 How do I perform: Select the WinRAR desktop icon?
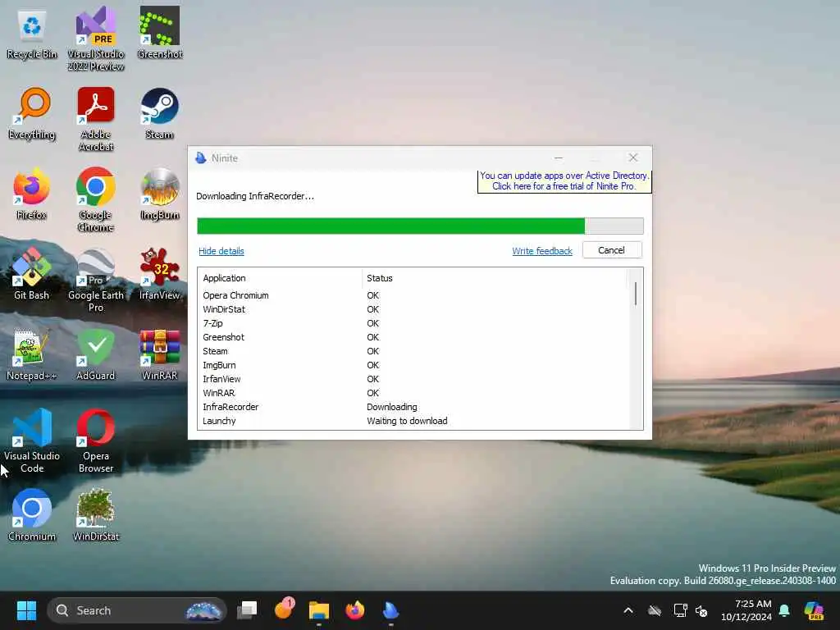160,354
